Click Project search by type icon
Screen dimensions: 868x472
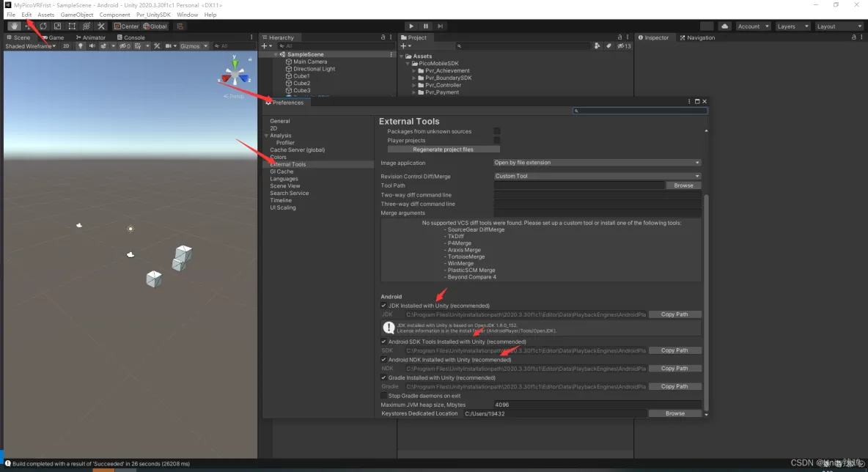pyautogui.click(x=597, y=46)
